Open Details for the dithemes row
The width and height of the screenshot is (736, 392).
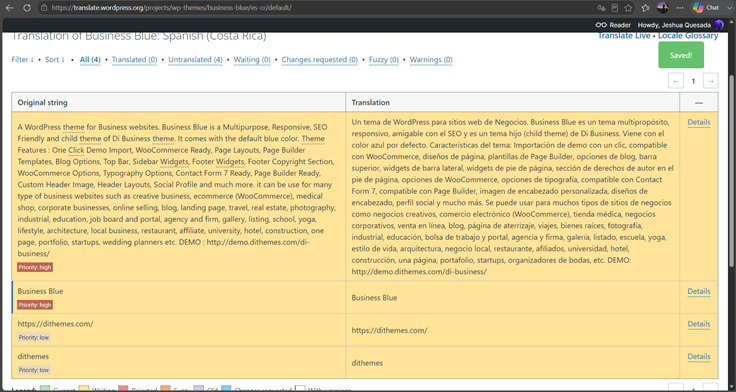click(x=698, y=356)
